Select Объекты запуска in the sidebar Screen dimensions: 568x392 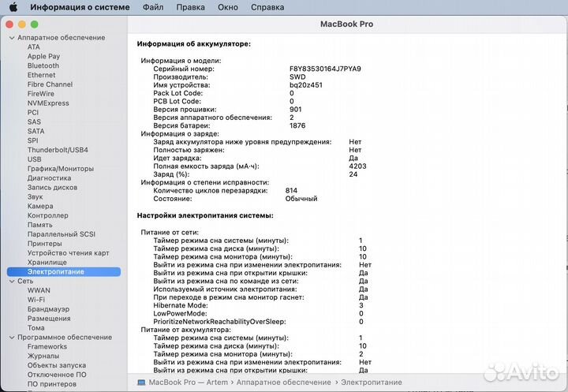click(57, 365)
